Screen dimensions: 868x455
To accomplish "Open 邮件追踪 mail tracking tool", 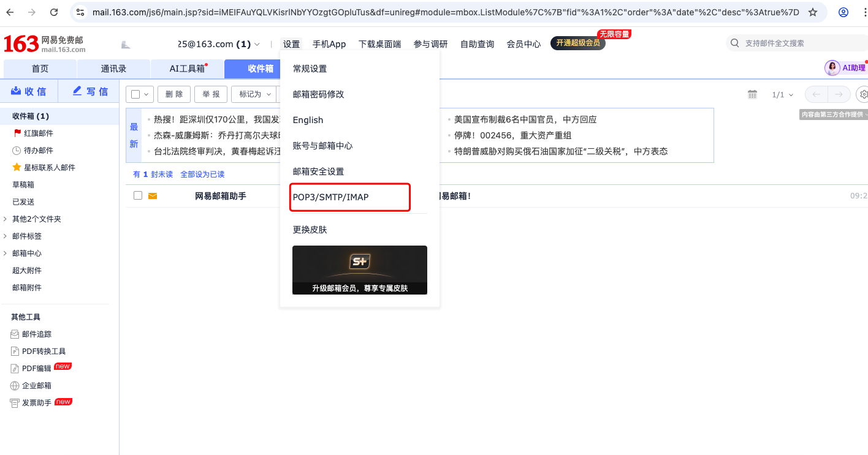I will click(x=31, y=334).
